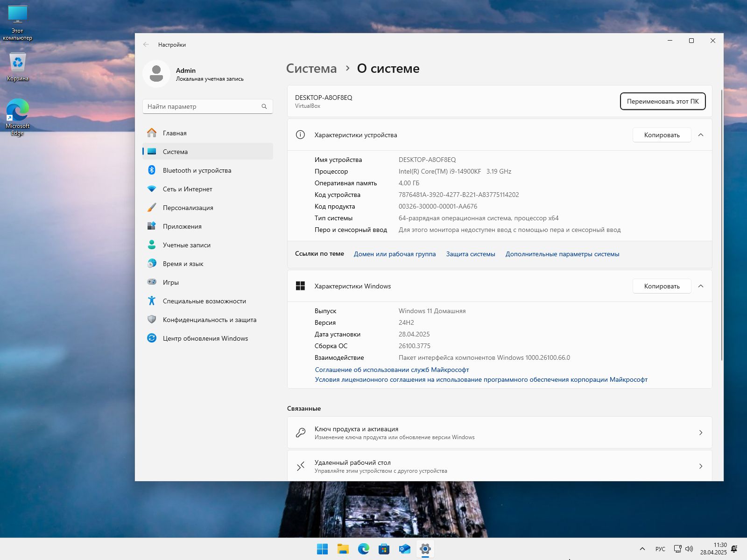Open Дополнительные параметры системы link
Image resolution: width=747 pixels, height=560 pixels.
(x=562, y=254)
